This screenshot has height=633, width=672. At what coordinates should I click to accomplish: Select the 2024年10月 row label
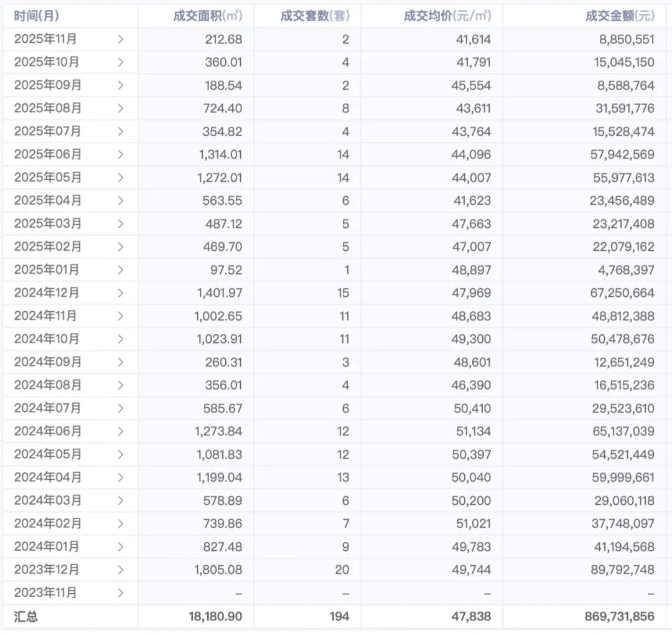[x=47, y=339]
